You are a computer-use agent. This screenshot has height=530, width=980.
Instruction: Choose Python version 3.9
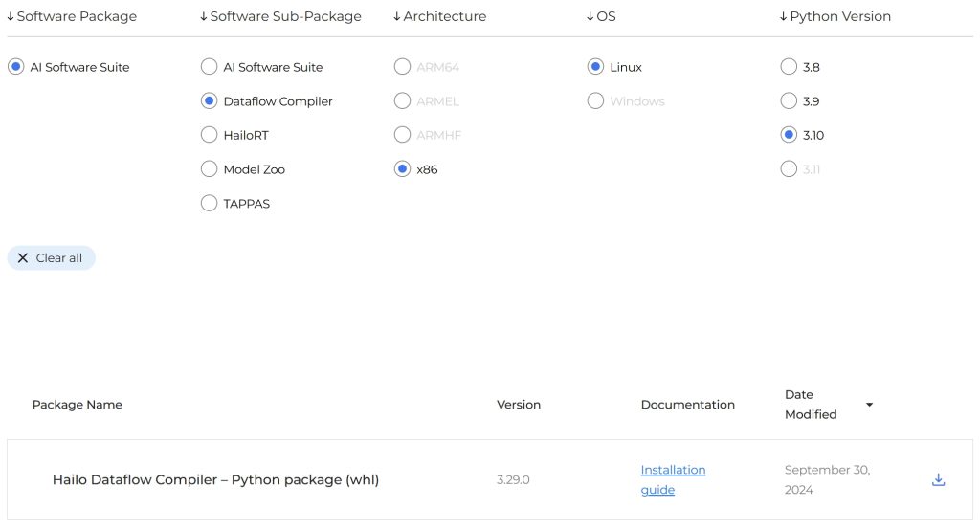(x=789, y=101)
